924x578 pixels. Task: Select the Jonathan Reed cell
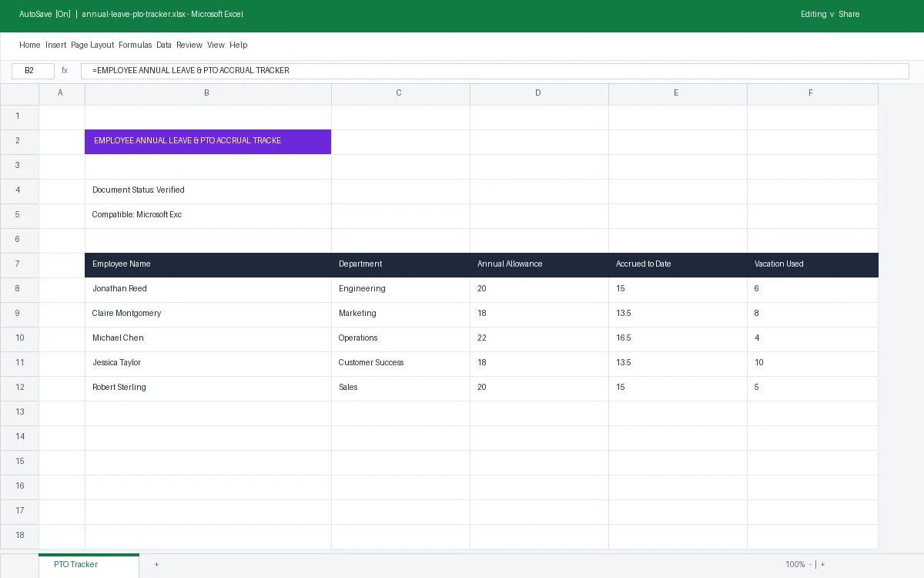click(208, 289)
